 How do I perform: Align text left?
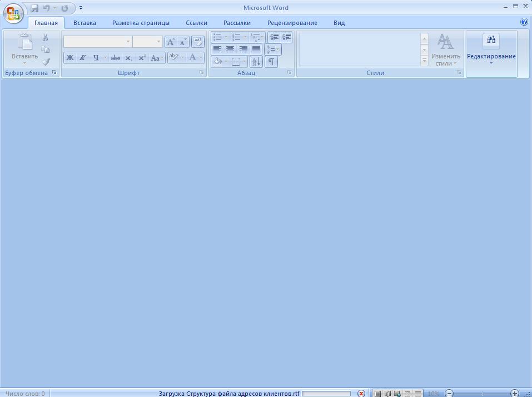tap(217, 49)
